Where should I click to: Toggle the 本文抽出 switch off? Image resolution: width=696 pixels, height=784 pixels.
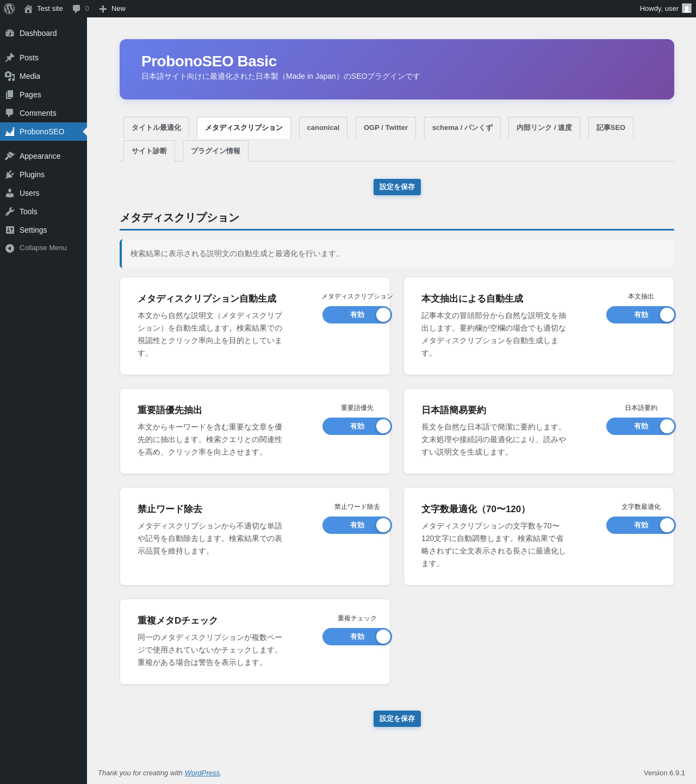[x=641, y=315]
